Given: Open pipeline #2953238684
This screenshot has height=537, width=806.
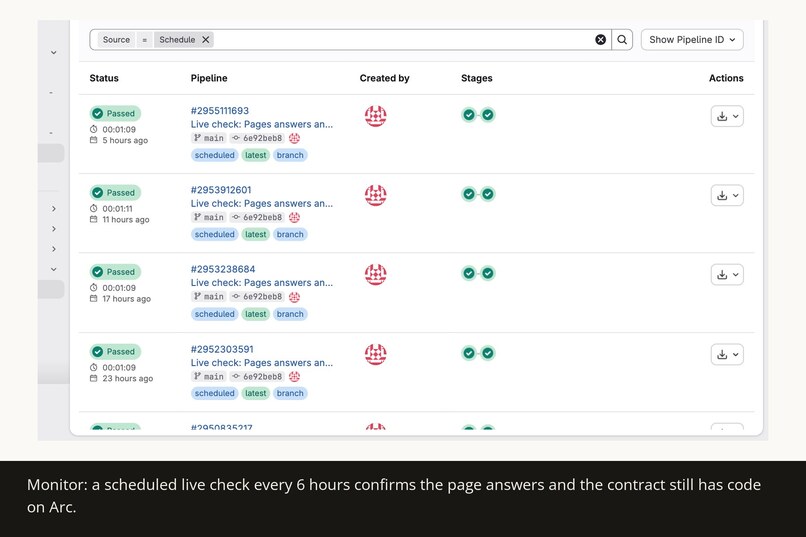Looking at the screenshot, I should coord(223,269).
